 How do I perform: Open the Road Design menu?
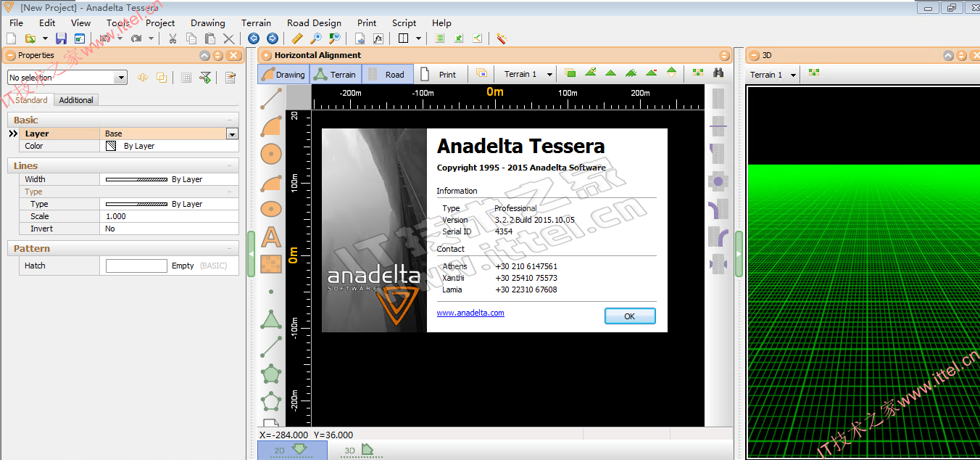314,22
